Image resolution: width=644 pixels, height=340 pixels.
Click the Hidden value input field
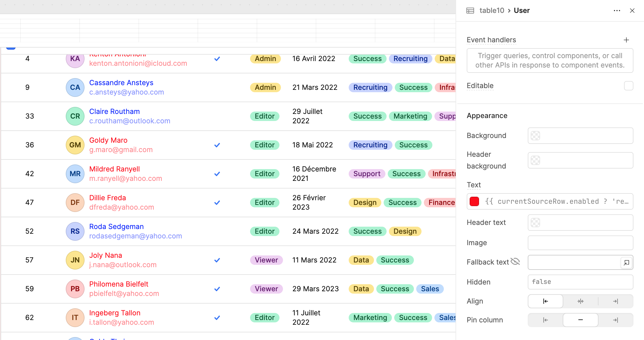point(580,282)
